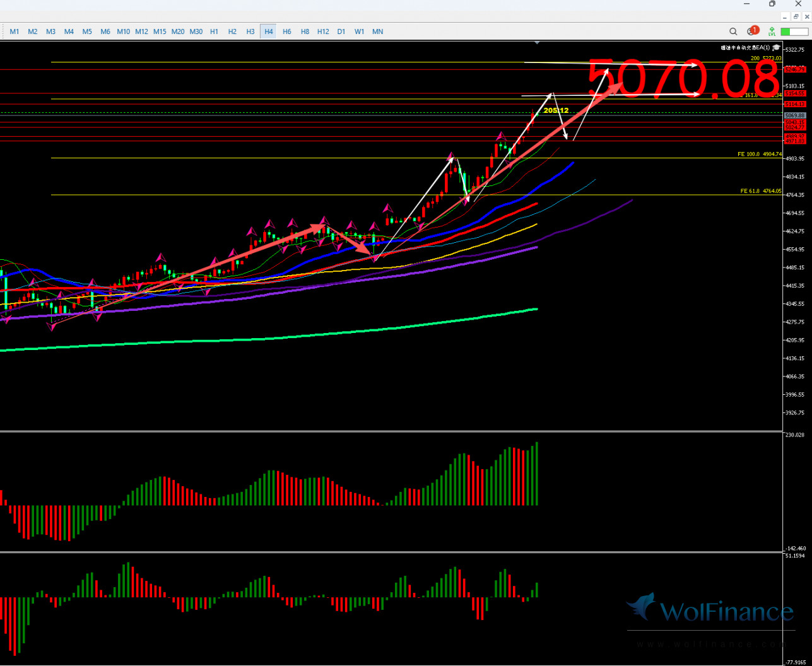Choose the M30 timeframe
The height and width of the screenshot is (666, 812).
coord(196,32)
